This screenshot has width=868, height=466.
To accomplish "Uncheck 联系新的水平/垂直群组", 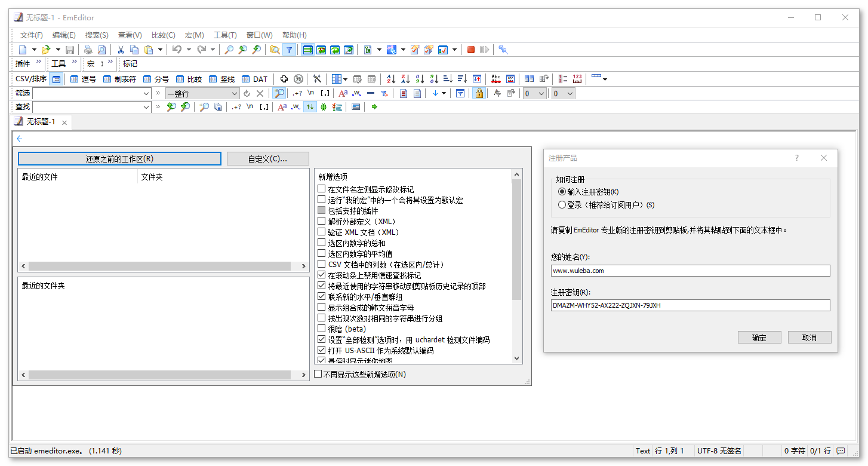I will [x=322, y=296].
